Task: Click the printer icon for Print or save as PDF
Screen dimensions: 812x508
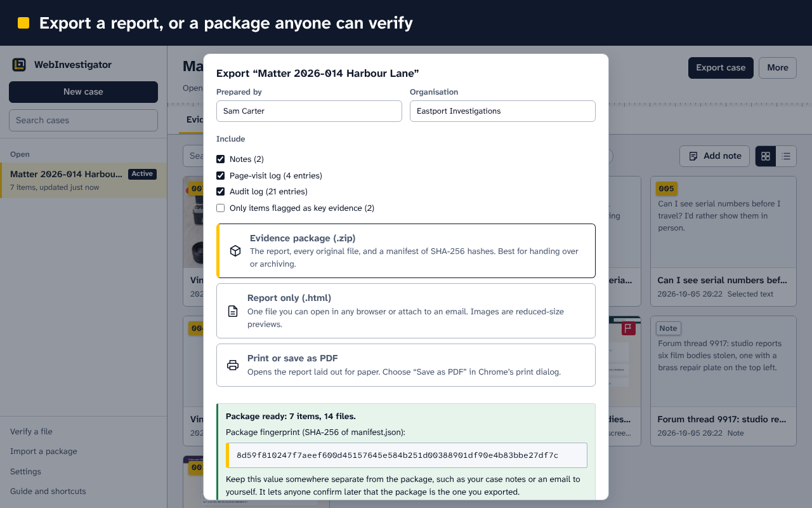Action: pos(233,365)
